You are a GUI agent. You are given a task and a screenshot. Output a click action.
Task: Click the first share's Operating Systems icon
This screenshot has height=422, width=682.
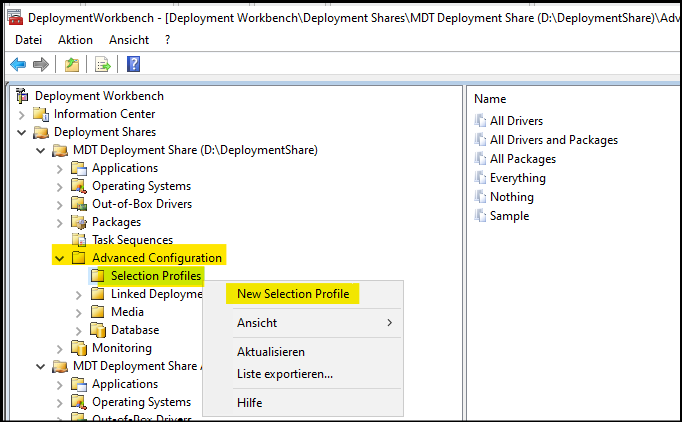point(79,186)
